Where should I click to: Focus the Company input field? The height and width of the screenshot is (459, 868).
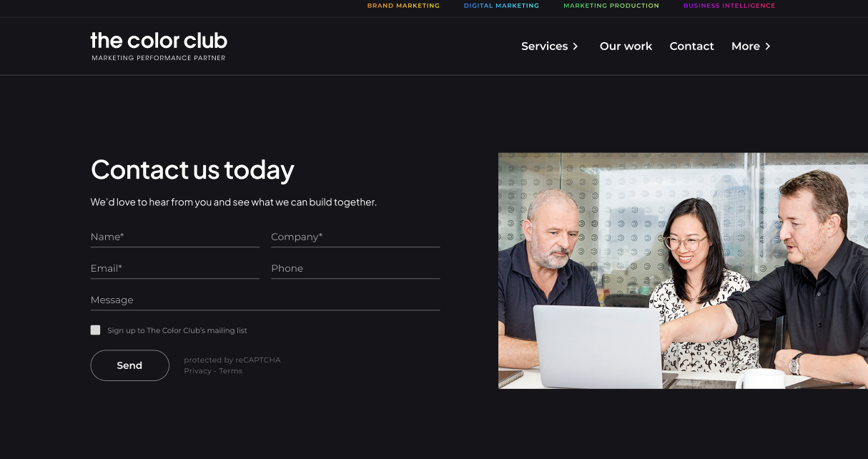(x=355, y=237)
